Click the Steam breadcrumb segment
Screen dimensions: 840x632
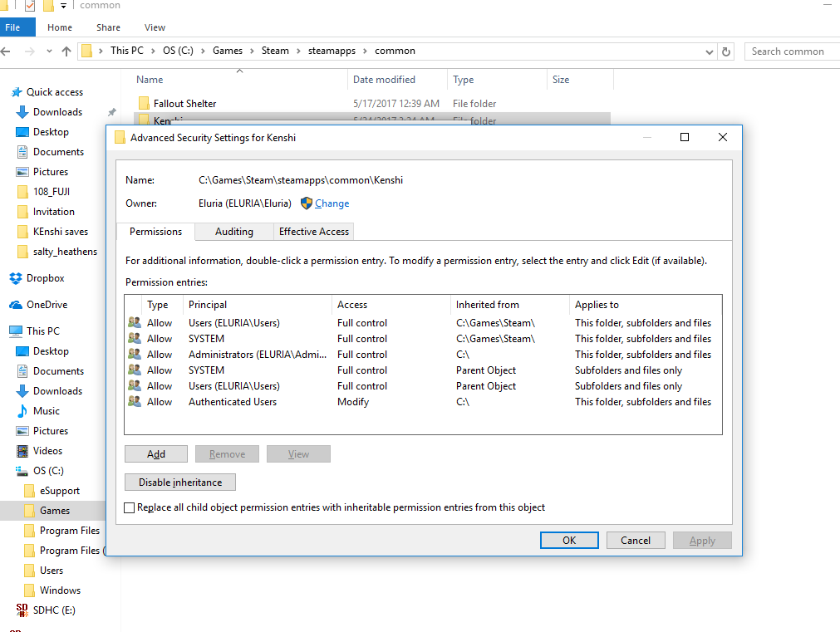click(x=275, y=51)
